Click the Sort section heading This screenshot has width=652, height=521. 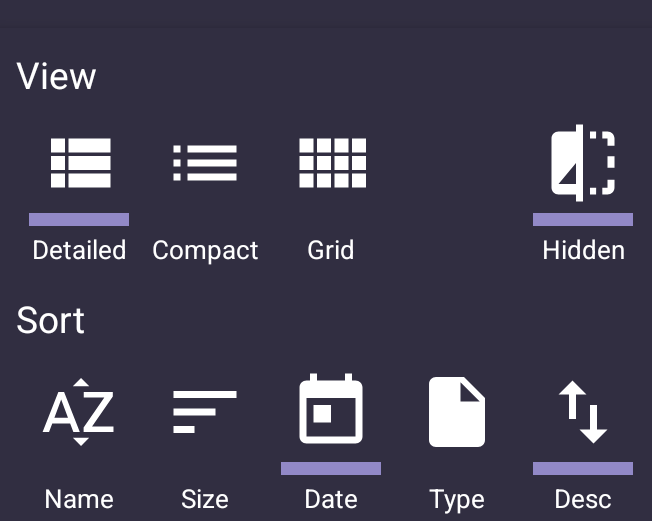click(x=51, y=321)
